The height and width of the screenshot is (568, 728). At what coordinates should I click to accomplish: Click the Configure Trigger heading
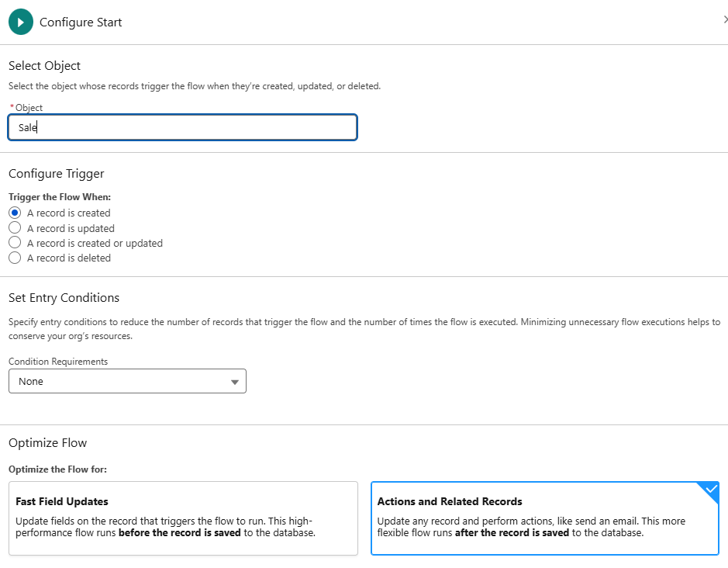[x=57, y=174]
